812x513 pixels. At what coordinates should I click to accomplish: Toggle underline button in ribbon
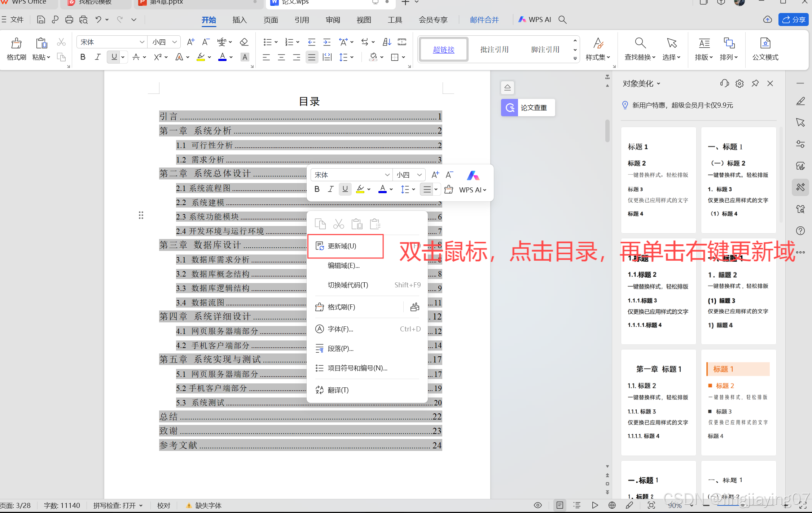click(x=114, y=57)
